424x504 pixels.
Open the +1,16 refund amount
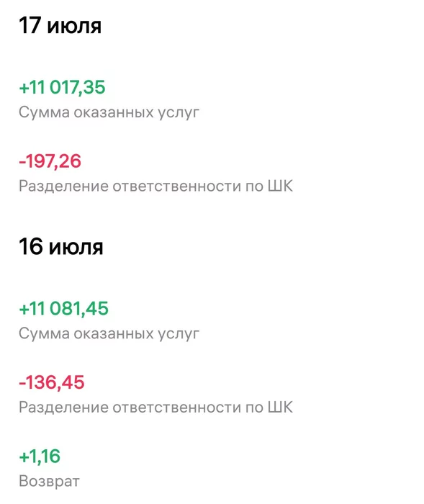tap(40, 456)
